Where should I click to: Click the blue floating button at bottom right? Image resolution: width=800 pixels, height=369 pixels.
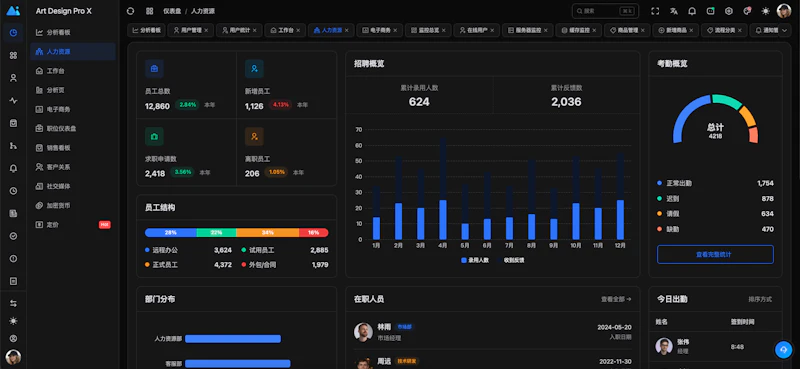(x=783, y=350)
